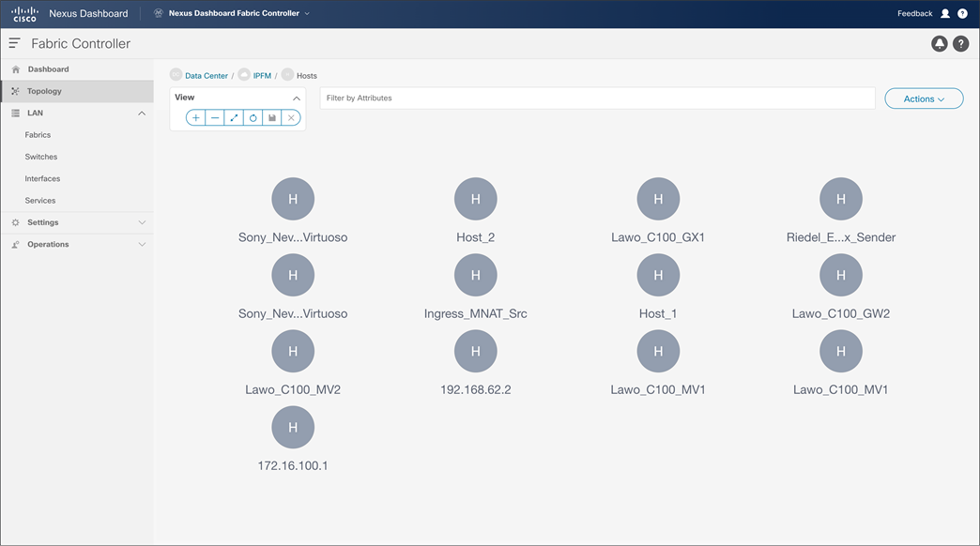Fit the topology to screen with the expand icon
The height and width of the screenshot is (546, 980).
234,117
